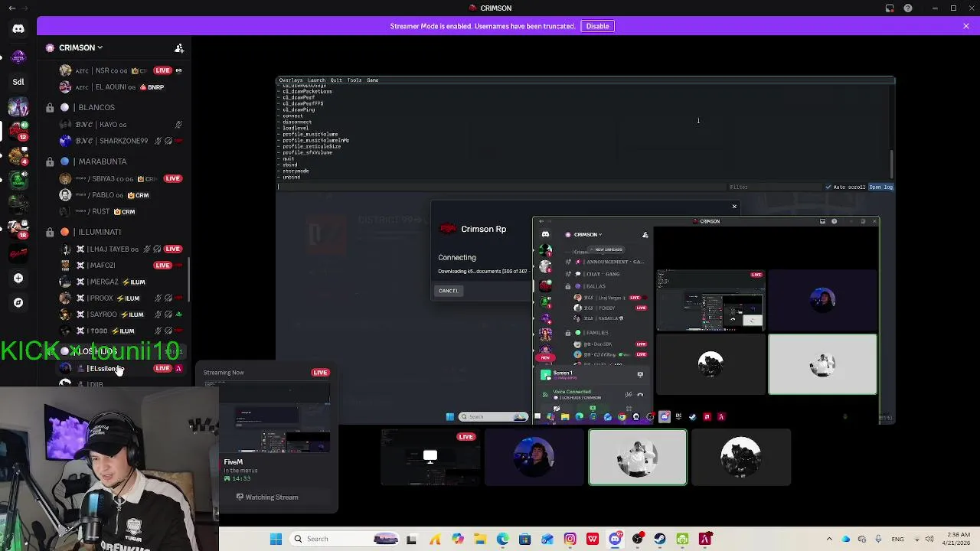
Task: Click the Windows taskbar Search box
Action: click(343, 539)
